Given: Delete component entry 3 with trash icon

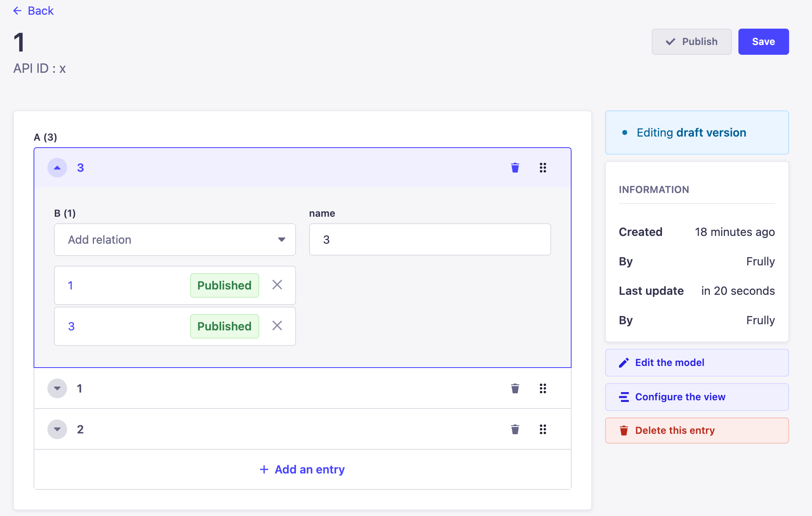Looking at the screenshot, I should (515, 168).
